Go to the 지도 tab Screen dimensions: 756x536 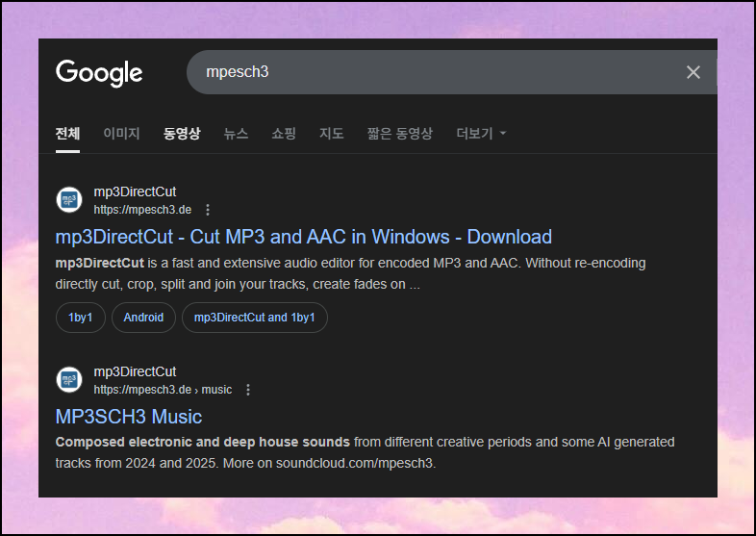(x=331, y=133)
